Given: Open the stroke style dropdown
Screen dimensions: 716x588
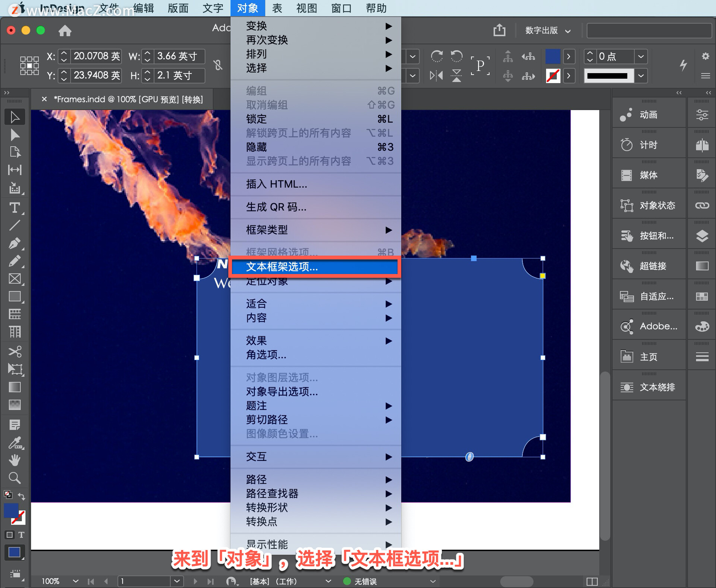Looking at the screenshot, I should pyautogui.click(x=641, y=76).
